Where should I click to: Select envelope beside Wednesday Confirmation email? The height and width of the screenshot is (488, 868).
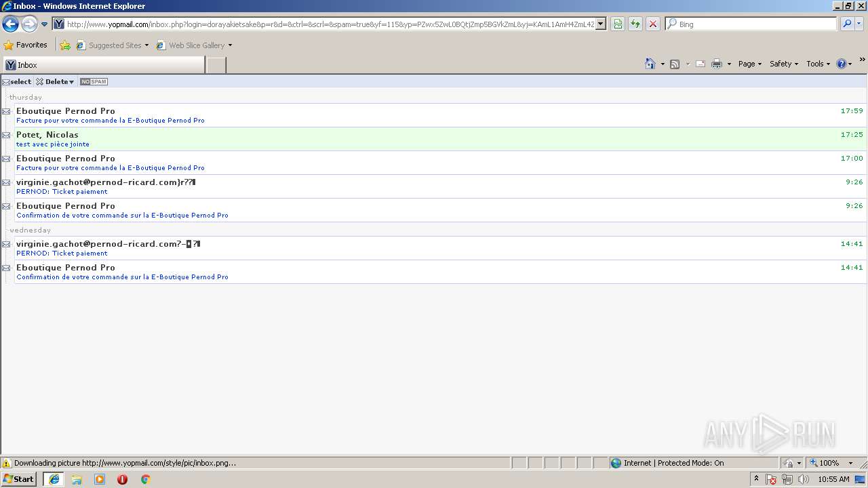point(6,268)
